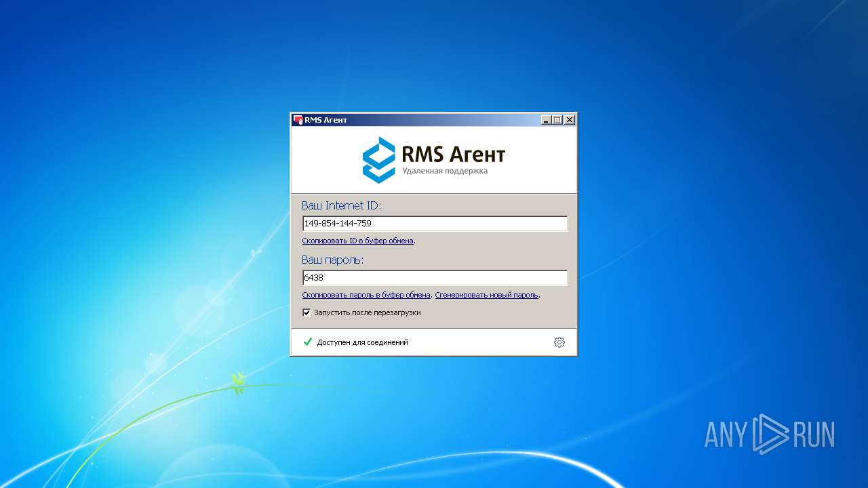Click 'Скопировать пароль в буфер обмена' link

pyautogui.click(x=366, y=295)
